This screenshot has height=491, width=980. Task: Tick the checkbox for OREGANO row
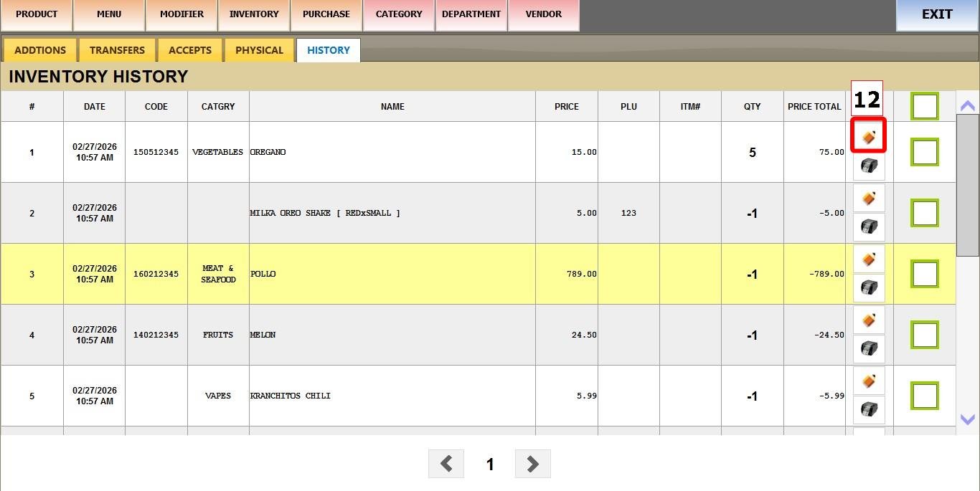pos(925,152)
